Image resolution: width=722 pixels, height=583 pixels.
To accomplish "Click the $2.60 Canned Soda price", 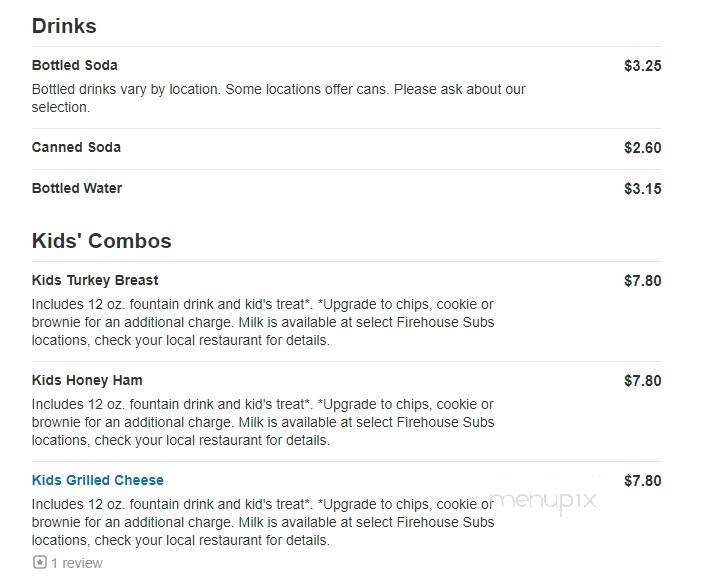I will (643, 148).
